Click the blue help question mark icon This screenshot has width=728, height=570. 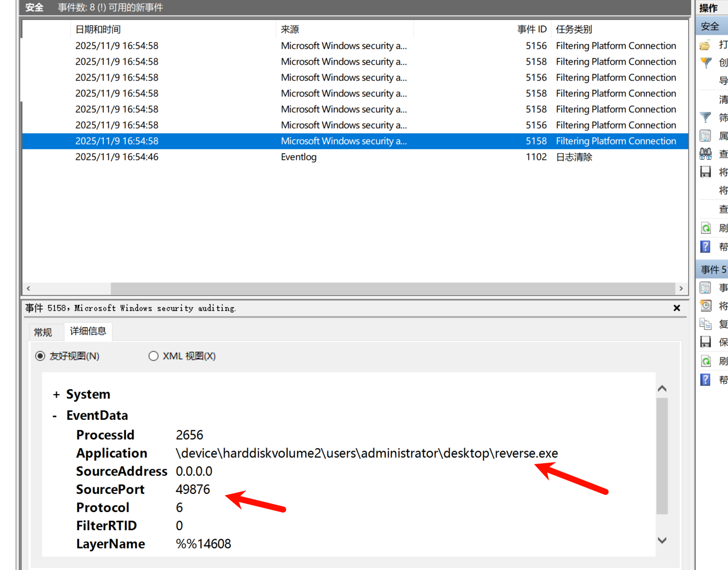click(706, 246)
